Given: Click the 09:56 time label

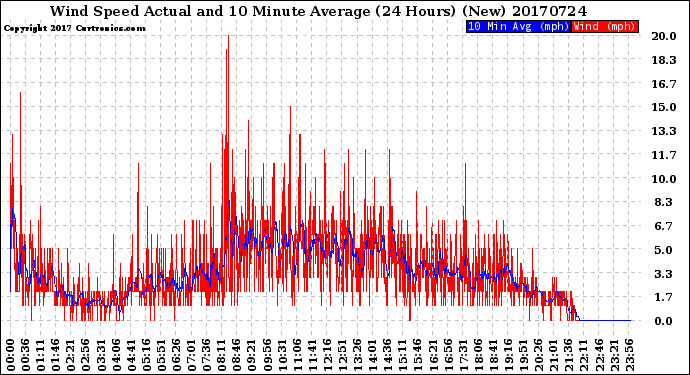Looking at the screenshot, I should coord(266,355).
